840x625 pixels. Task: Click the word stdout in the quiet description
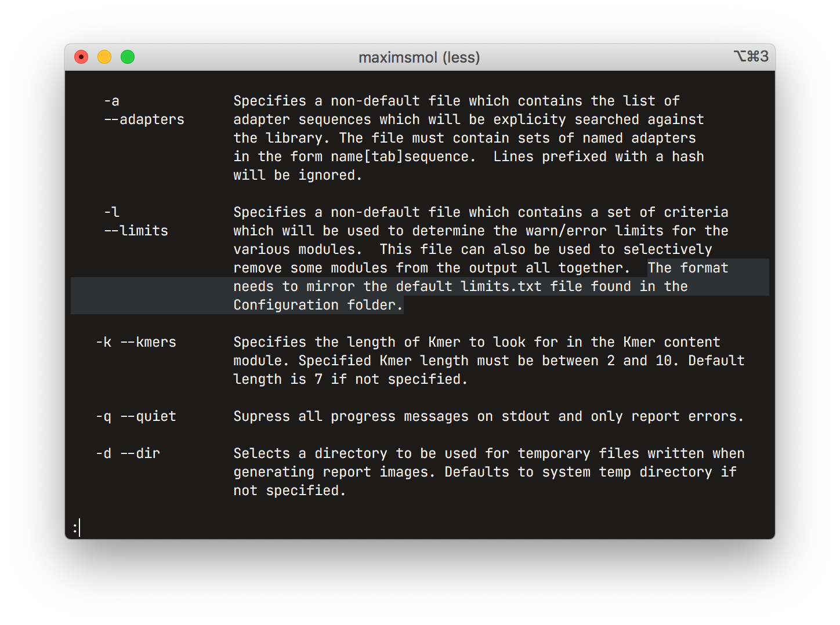pyautogui.click(x=526, y=416)
